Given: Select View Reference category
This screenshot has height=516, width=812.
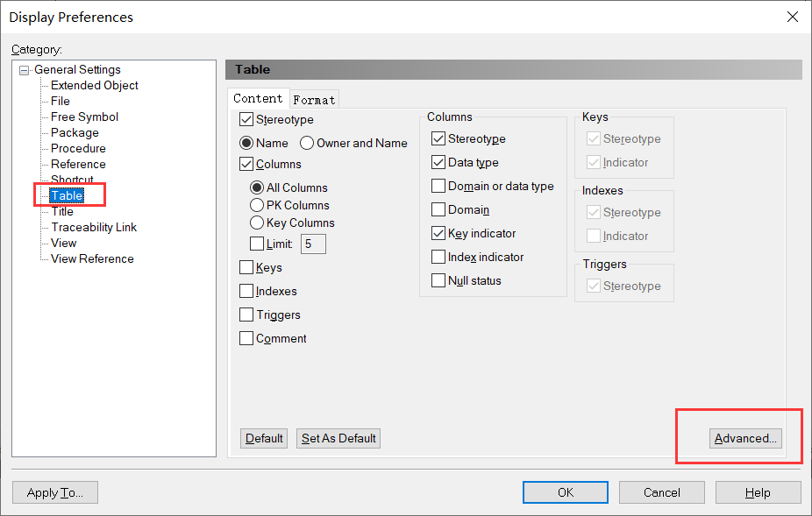Looking at the screenshot, I should click(x=92, y=258).
